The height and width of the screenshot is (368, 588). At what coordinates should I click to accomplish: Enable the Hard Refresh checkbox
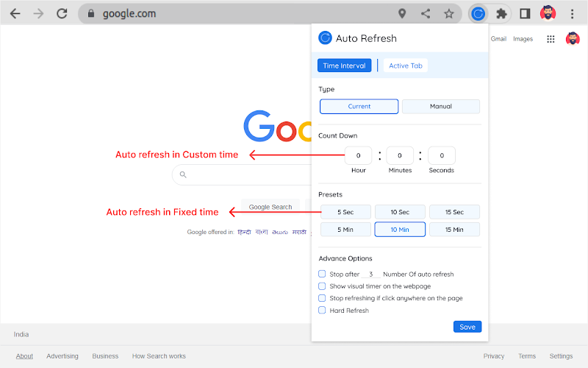point(322,310)
